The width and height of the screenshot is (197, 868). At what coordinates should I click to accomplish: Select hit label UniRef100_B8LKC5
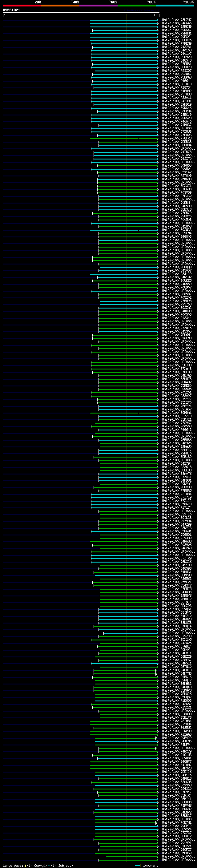(x=177, y=40)
